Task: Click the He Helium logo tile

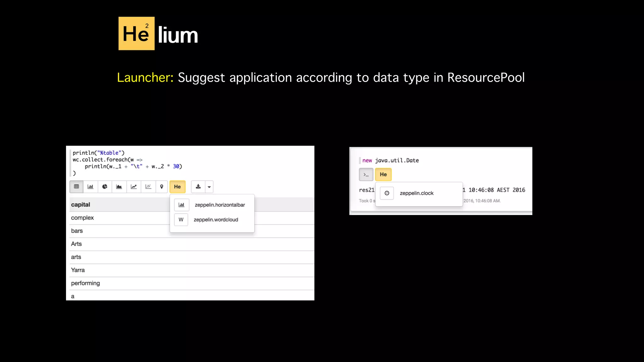Action: 136,33
